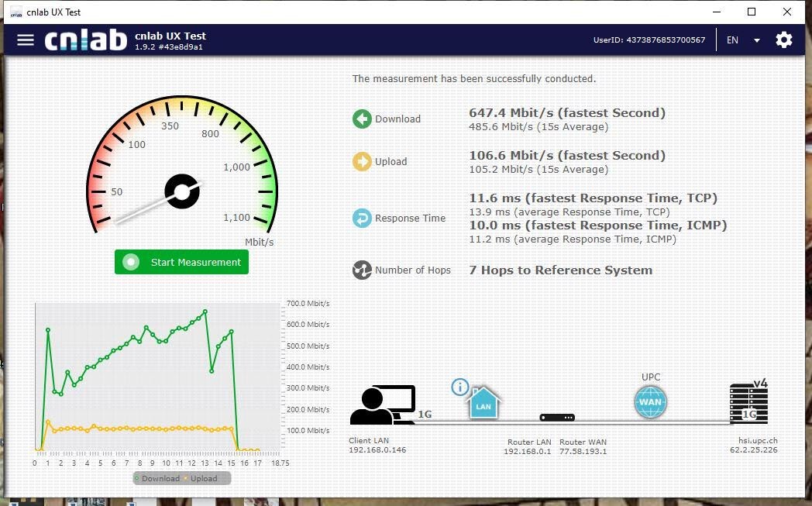
Task: Click the WAN globe icon
Action: tap(650, 402)
